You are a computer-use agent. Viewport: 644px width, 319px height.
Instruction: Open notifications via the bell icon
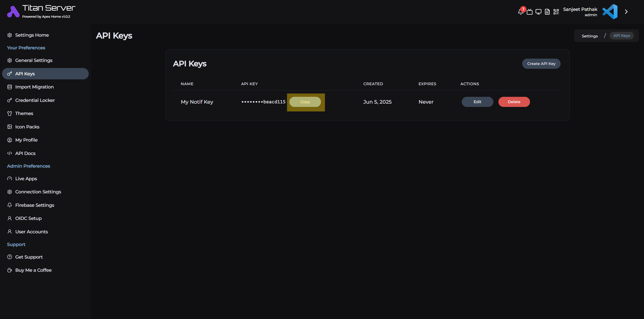[521, 12]
